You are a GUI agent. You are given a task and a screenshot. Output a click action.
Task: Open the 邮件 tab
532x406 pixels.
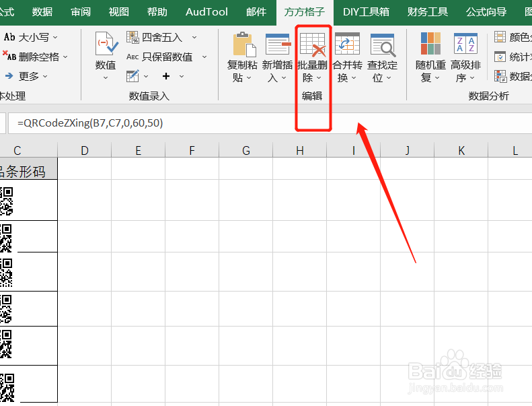256,12
